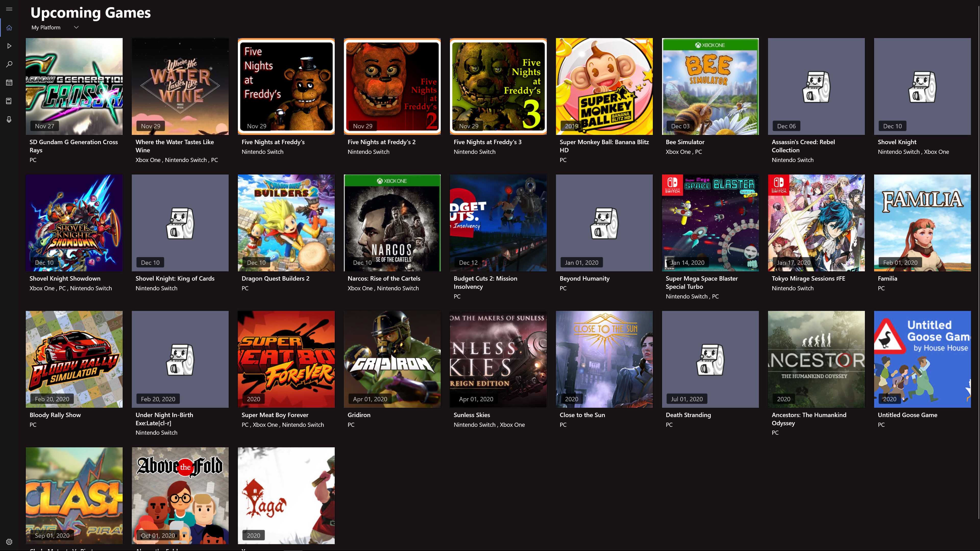This screenshot has height=551, width=980.
Task: Open Five Nights at Freddy's 2 cover
Action: click(x=392, y=86)
